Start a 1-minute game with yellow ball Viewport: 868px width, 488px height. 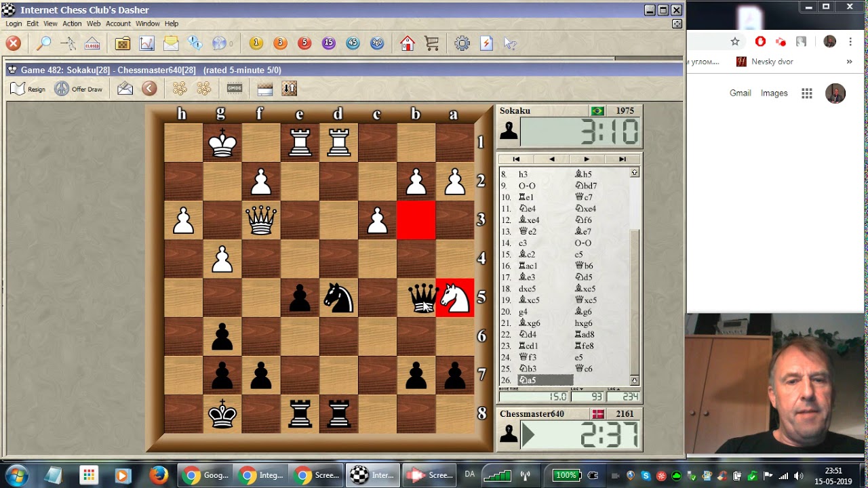pos(256,43)
